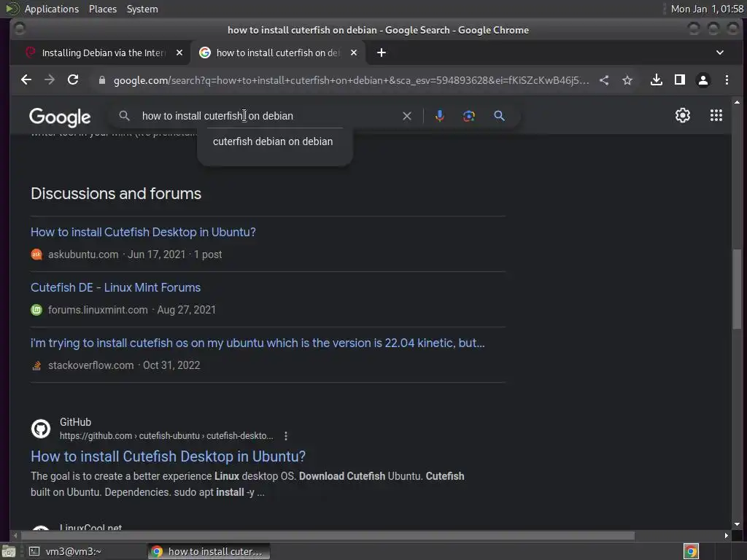
Task: Open the Applications menu
Action: [52, 9]
